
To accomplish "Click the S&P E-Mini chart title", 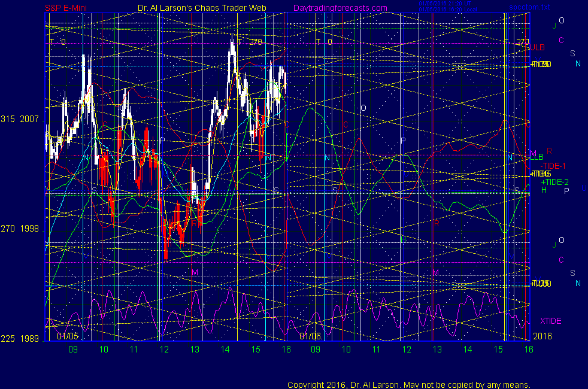I will tap(66, 8).
